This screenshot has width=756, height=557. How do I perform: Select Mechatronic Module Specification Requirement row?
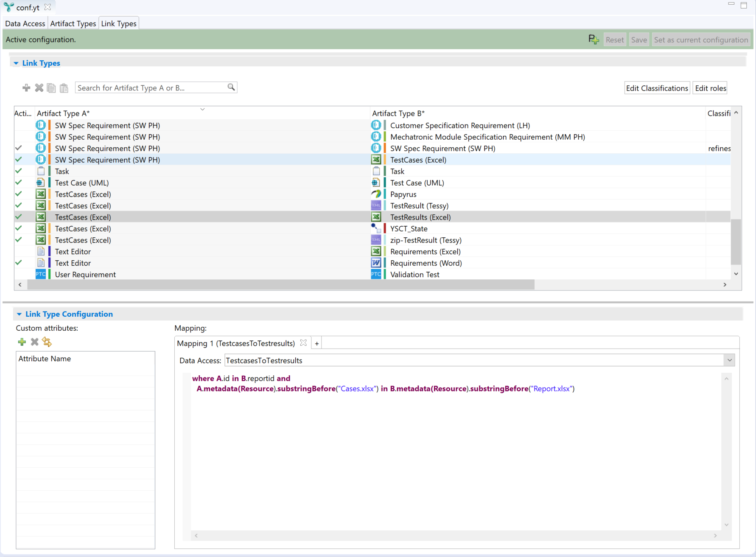(x=373, y=137)
